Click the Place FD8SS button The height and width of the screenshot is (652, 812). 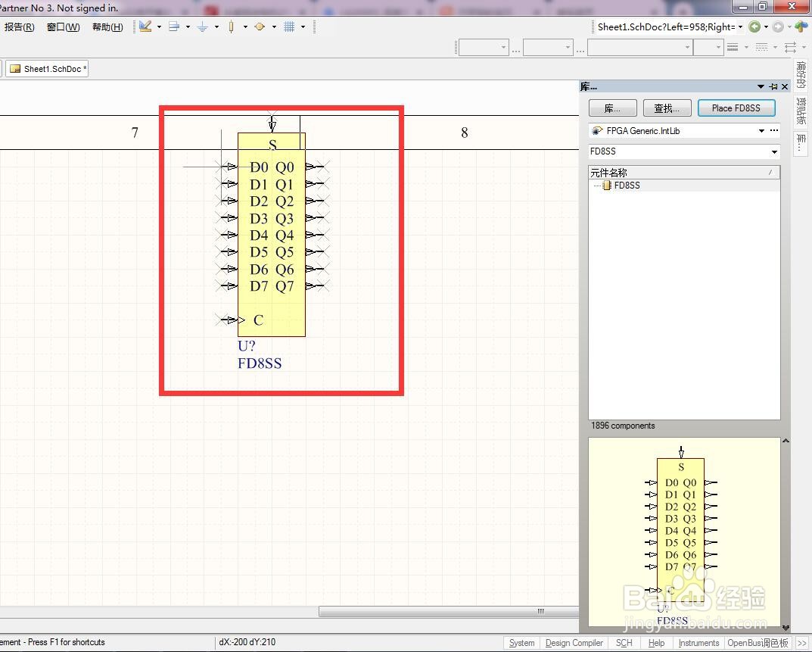click(736, 108)
